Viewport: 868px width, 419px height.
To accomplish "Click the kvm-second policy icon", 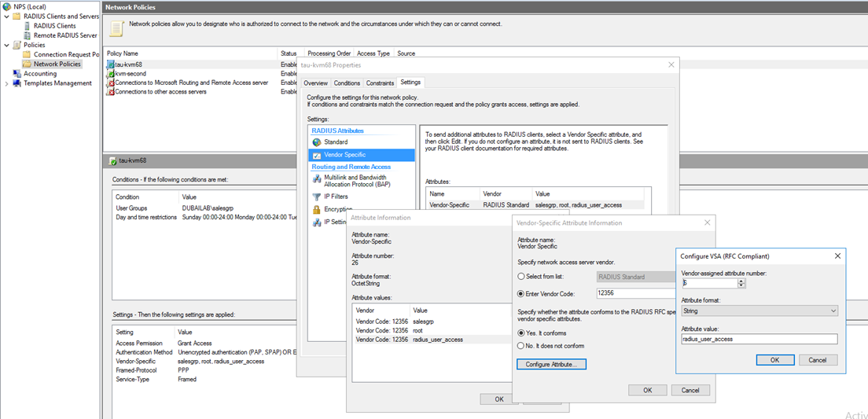I will (x=111, y=73).
